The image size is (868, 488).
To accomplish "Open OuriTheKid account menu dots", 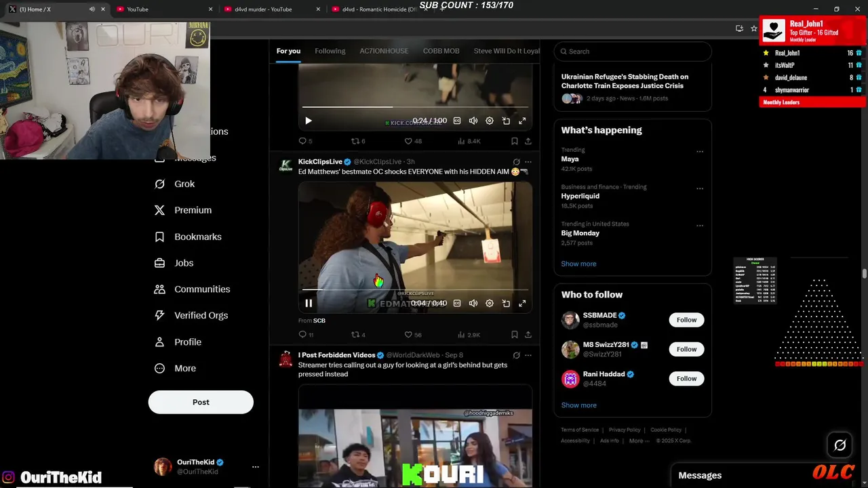I will coord(256,467).
